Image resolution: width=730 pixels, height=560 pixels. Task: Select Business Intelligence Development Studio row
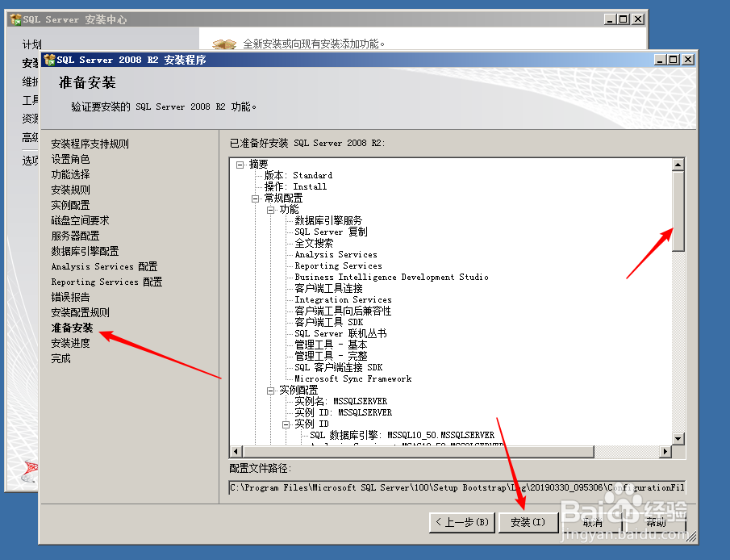click(391, 278)
